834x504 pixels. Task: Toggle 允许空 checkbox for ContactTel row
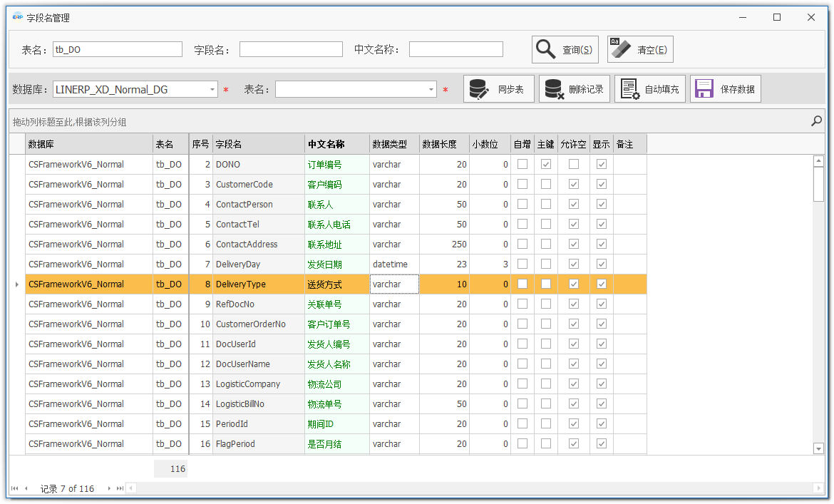(573, 224)
